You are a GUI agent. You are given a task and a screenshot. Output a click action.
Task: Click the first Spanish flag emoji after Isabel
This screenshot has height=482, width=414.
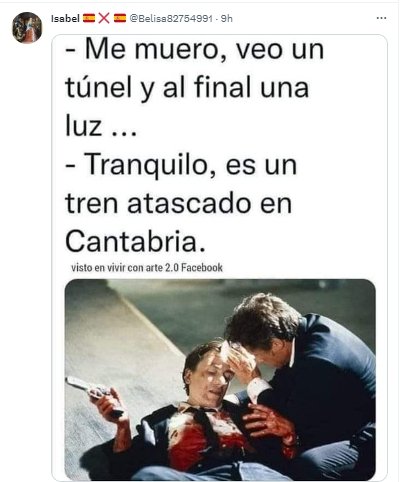click(x=89, y=18)
